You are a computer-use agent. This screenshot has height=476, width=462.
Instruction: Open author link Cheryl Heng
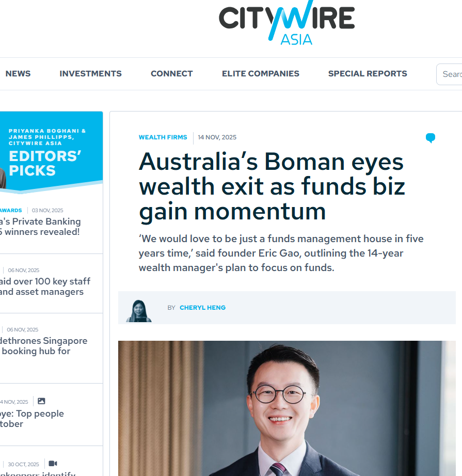pyautogui.click(x=202, y=308)
